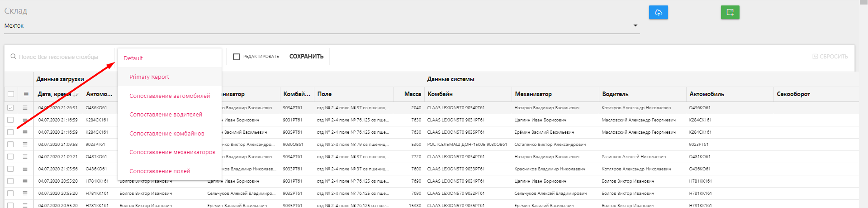868x208 pixels.
Task: Click the search magnifier icon
Action: pyautogui.click(x=14, y=57)
